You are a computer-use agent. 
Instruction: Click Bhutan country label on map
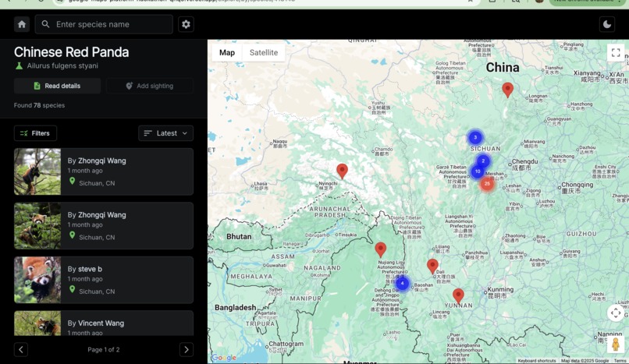pos(239,237)
